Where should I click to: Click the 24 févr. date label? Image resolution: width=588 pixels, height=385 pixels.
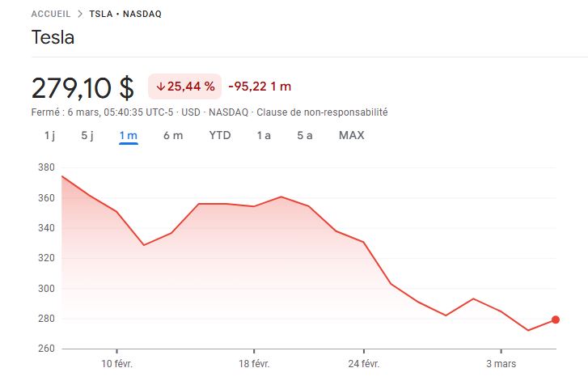tap(364, 364)
